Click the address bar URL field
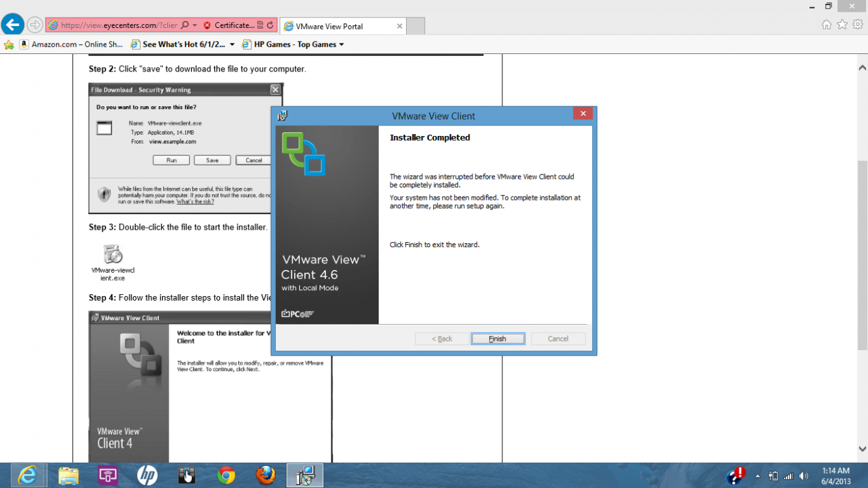The height and width of the screenshot is (488, 868). point(118,25)
